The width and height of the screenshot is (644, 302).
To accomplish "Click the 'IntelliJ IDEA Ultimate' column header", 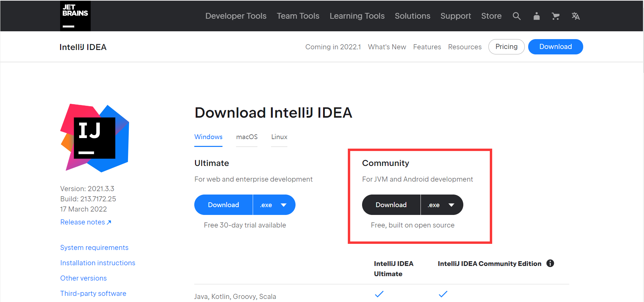I will click(x=394, y=269).
